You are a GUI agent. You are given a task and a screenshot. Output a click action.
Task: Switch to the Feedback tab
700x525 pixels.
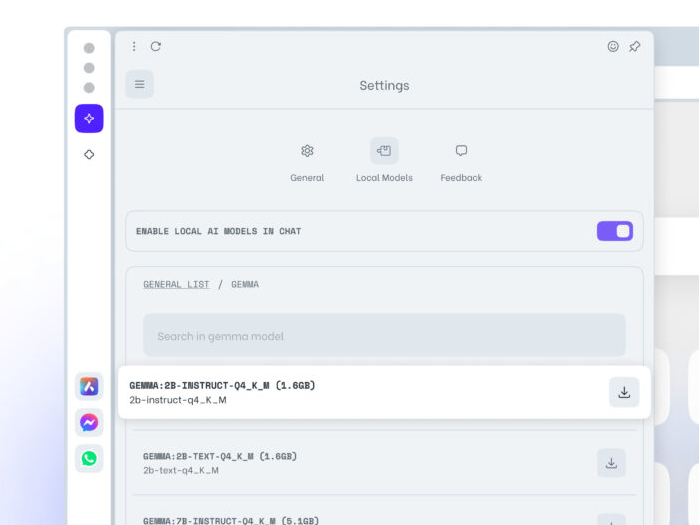[x=461, y=161]
